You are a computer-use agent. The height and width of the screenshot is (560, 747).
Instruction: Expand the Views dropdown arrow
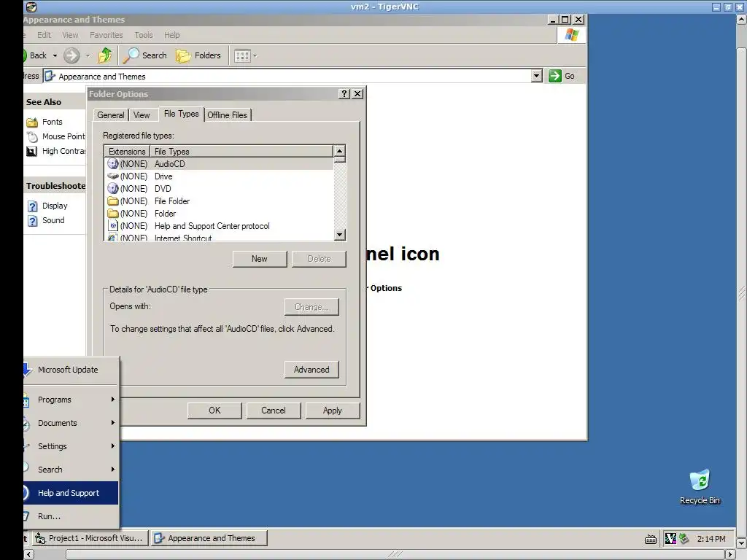(x=255, y=55)
